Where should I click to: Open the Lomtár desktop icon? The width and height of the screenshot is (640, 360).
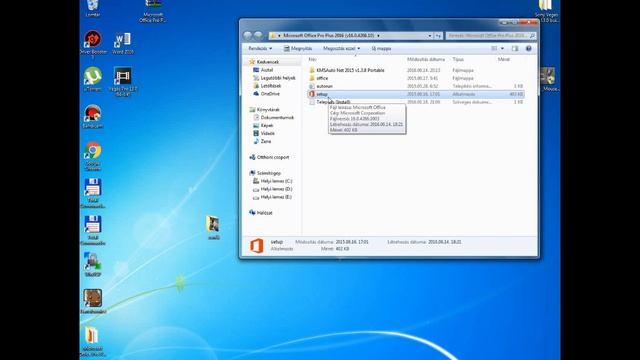(93, 8)
